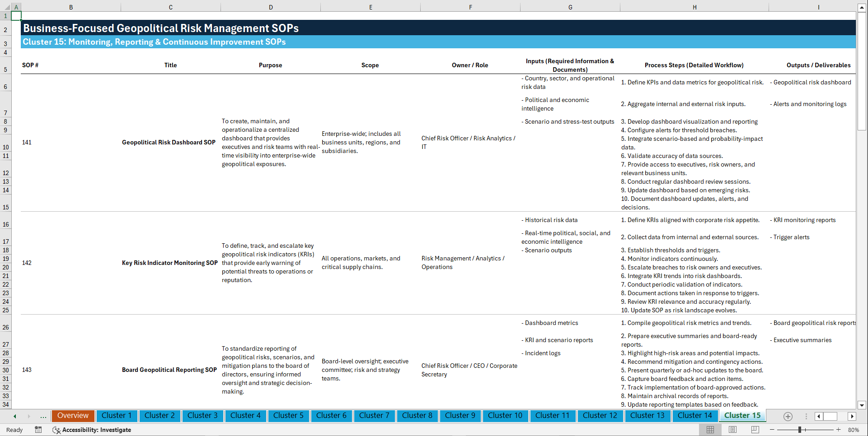Select cell A1 in the worksheet
The width and height of the screenshot is (868, 436).
coord(16,15)
